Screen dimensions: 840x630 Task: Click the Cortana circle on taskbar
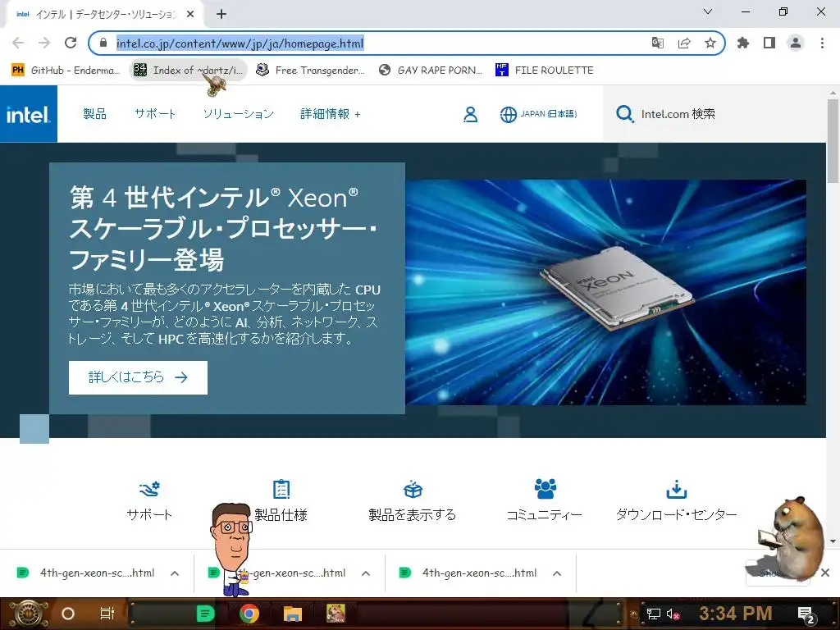[x=68, y=614]
